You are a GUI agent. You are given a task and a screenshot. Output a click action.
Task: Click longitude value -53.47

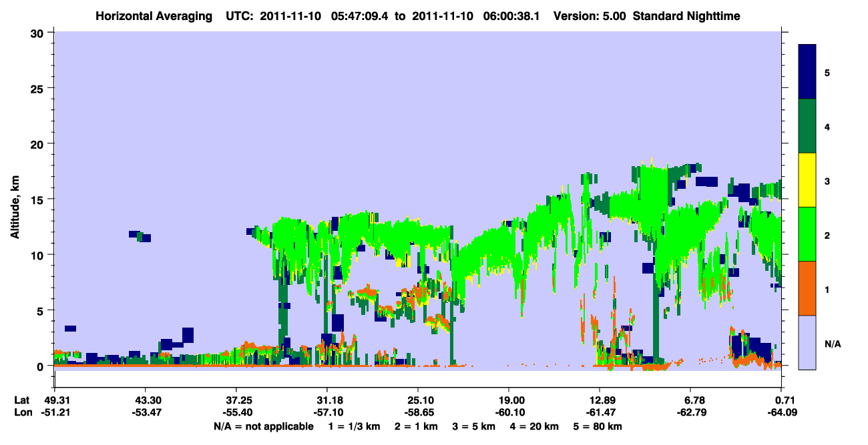[145, 413]
